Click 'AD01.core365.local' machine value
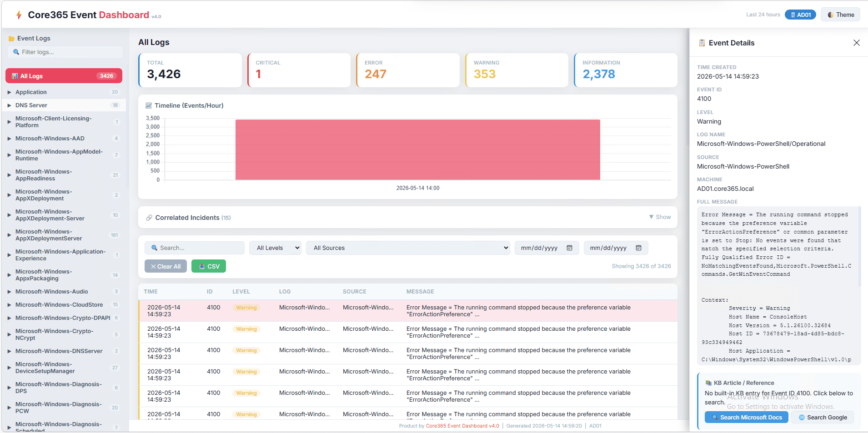868x433 pixels. (725, 189)
